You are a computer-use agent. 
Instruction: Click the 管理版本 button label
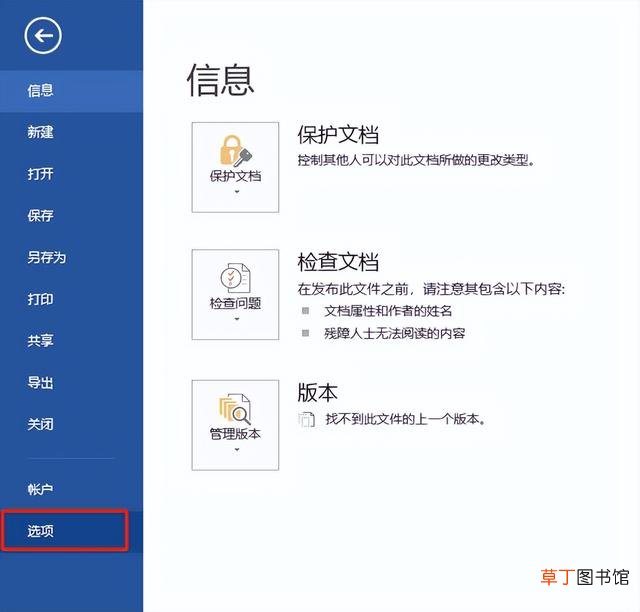236,434
